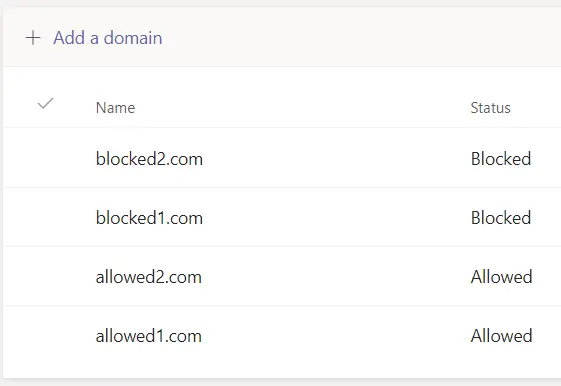Open the blocked2.com domain entry
The width and height of the screenshot is (561, 386).
coord(149,158)
